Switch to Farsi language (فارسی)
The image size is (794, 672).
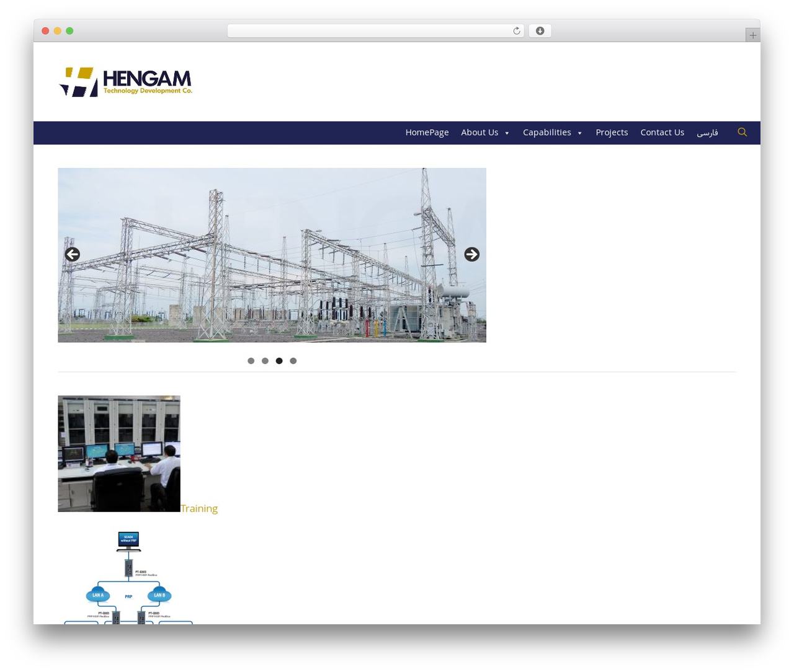707,133
